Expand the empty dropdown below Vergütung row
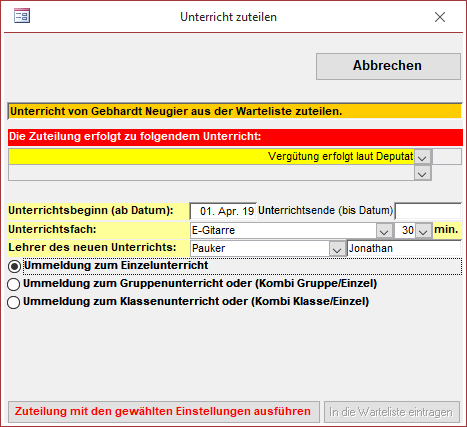This screenshot has height=427, width=467. click(422, 173)
